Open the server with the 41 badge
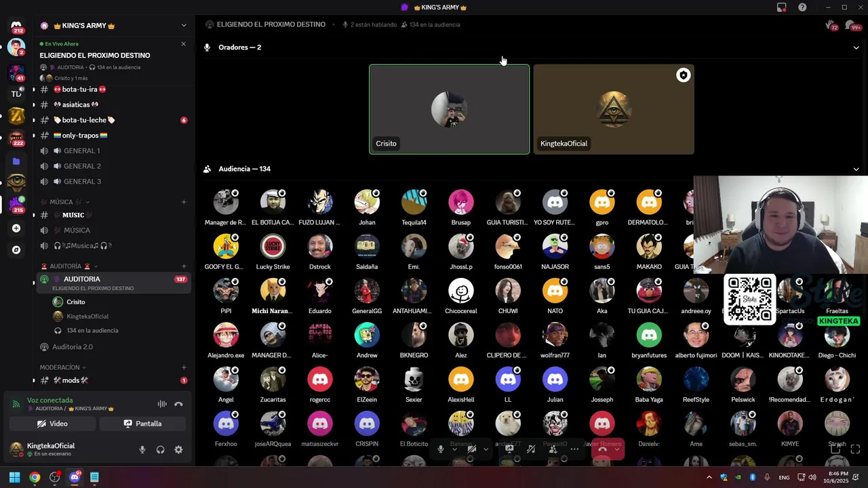The height and width of the screenshot is (488, 868). (x=16, y=72)
